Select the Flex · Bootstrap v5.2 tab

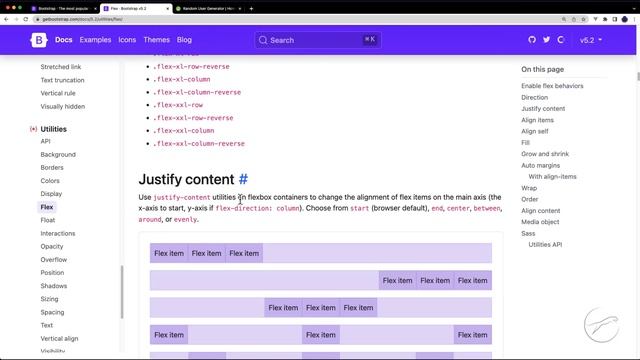pos(136,8)
